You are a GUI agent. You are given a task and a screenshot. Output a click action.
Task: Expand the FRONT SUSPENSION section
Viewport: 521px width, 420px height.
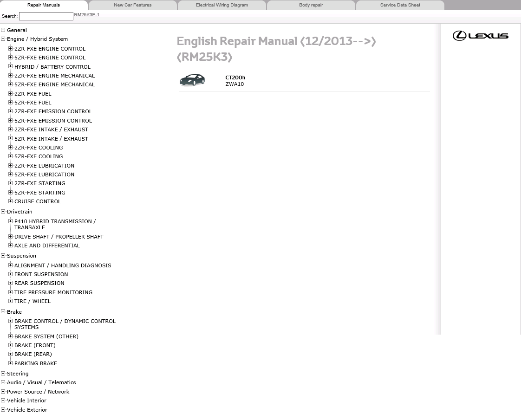10,274
